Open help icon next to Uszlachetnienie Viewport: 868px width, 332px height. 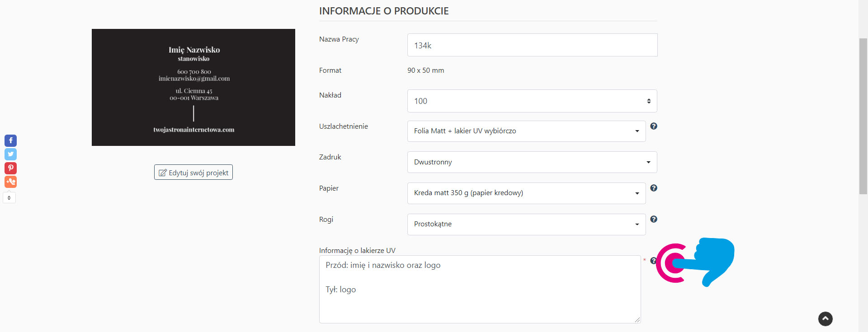coord(653,126)
